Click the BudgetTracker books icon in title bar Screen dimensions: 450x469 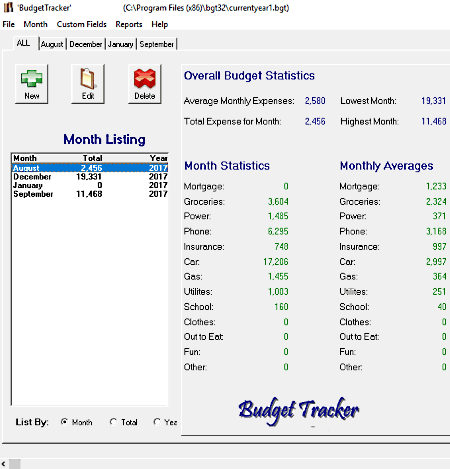click(x=8, y=7)
